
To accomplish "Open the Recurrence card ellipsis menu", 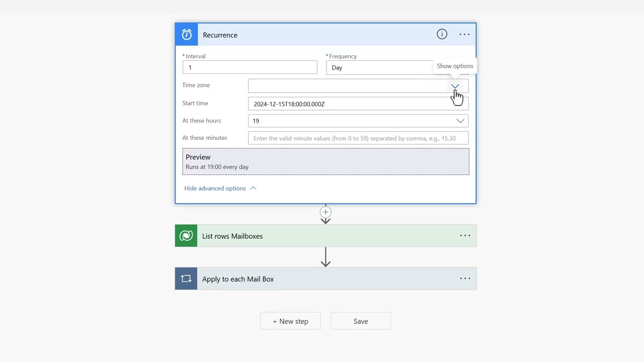I will pyautogui.click(x=464, y=35).
